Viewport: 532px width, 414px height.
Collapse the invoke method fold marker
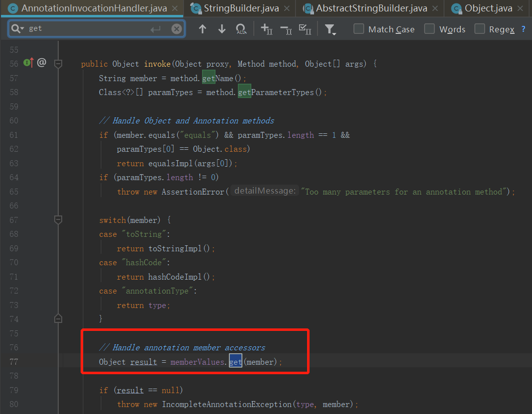pos(58,64)
